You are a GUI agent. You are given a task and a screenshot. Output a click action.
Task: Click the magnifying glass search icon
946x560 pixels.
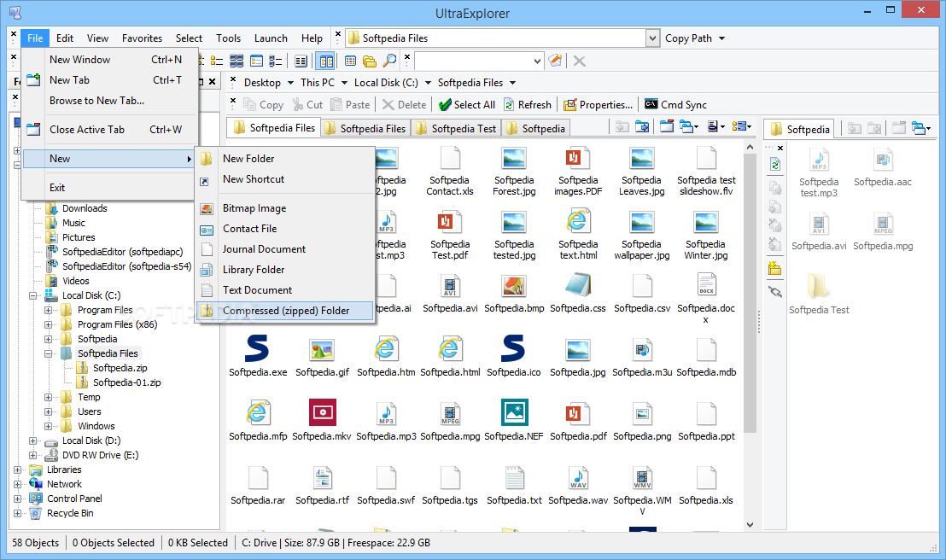tap(390, 61)
